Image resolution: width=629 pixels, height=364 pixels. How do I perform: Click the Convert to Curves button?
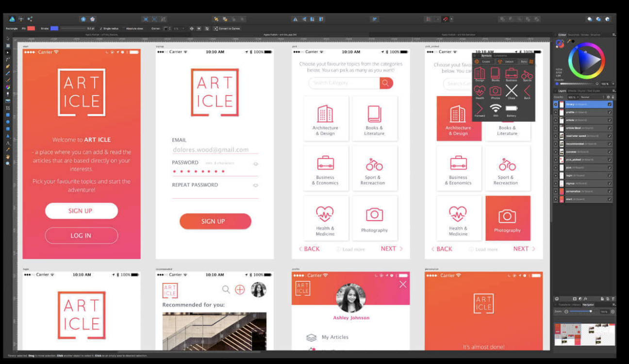point(229,28)
